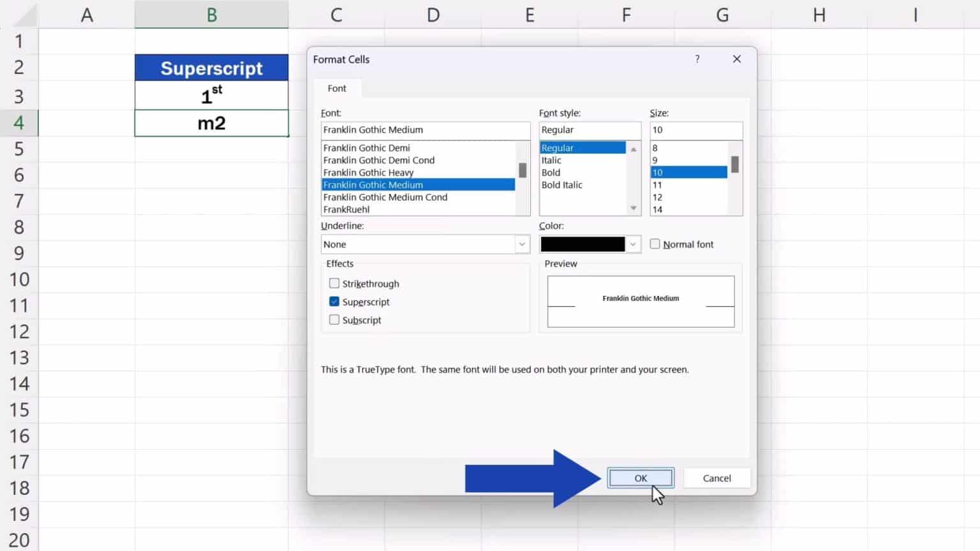
Task: Select cell B4 containing m2
Action: (211, 122)
